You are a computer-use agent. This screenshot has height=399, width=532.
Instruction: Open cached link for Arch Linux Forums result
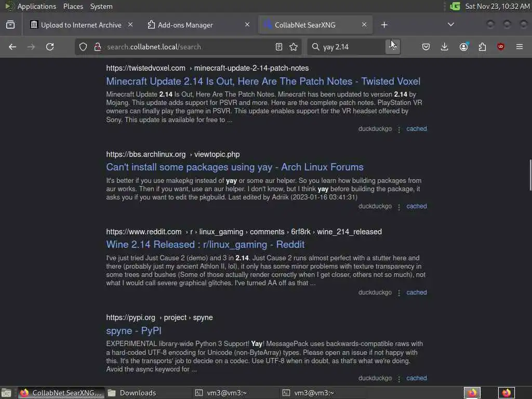point(417,206)
